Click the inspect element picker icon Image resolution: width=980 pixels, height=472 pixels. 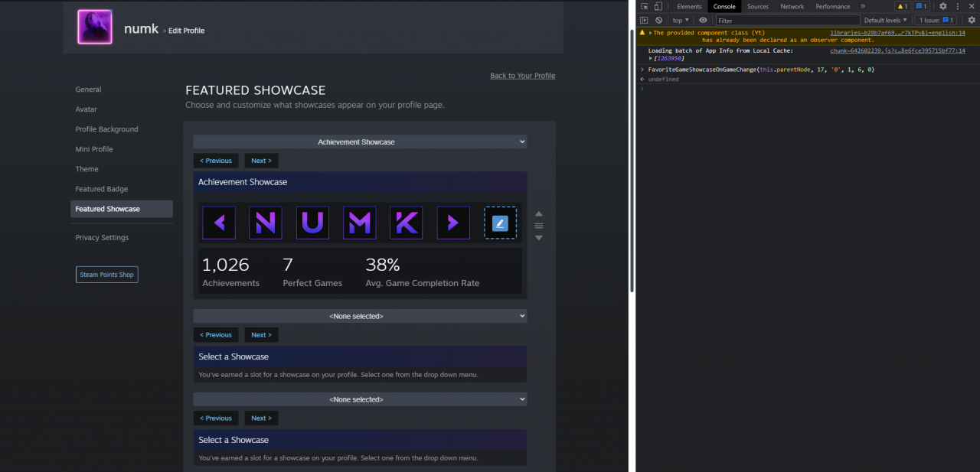pyautogui.click(x=645, y=6)
